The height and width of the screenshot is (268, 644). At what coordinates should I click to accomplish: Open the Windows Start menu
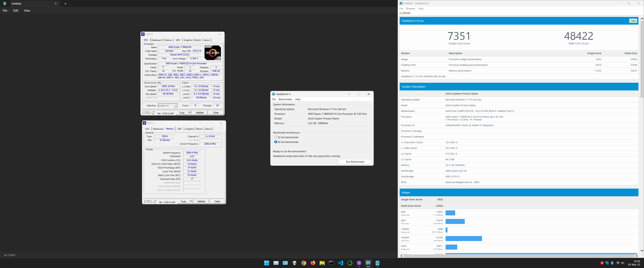coord(267,263)
